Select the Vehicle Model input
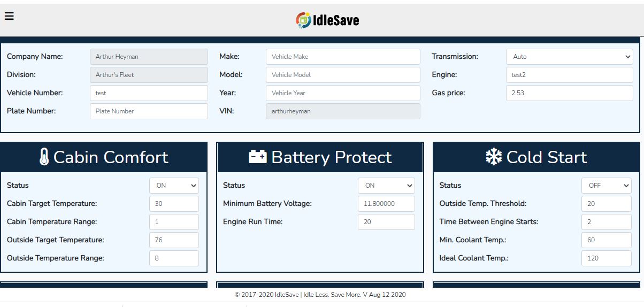This screenshot has height=307, width=644. click(342, 75)
